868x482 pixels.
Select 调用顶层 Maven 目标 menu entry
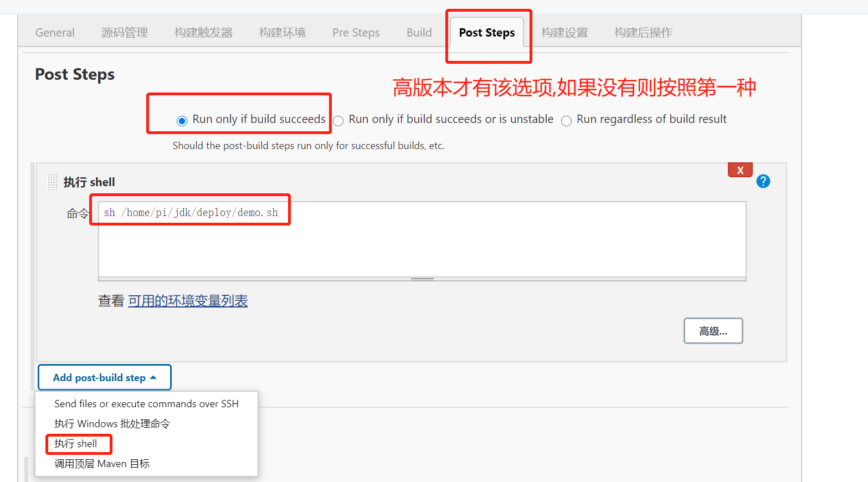click(102, 464)
